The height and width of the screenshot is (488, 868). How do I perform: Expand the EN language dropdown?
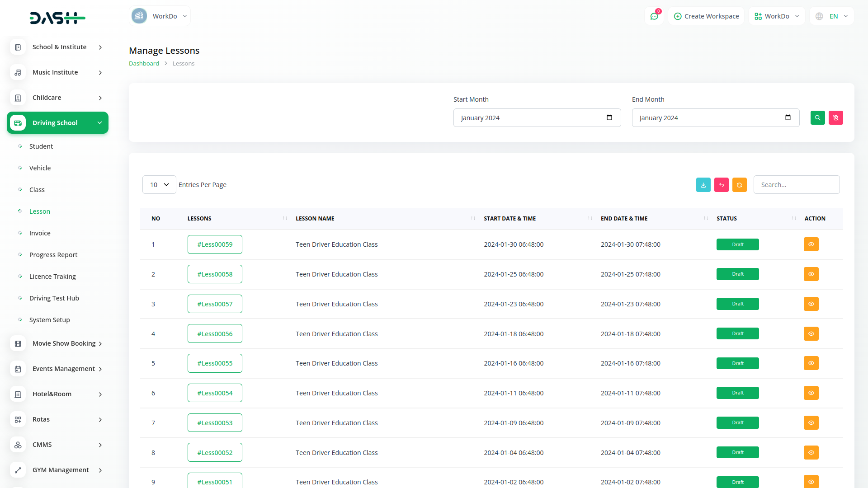[832, 16]
